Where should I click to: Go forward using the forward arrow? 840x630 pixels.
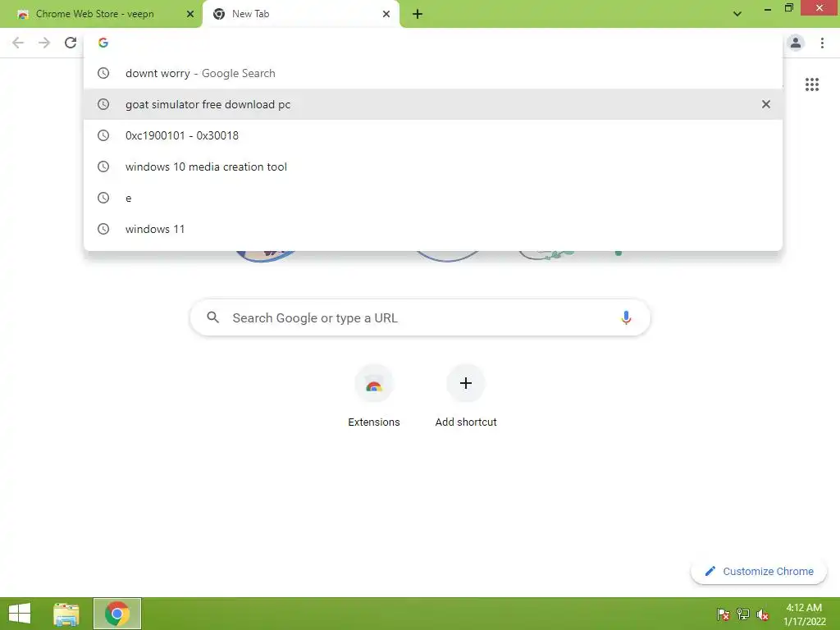44,43
